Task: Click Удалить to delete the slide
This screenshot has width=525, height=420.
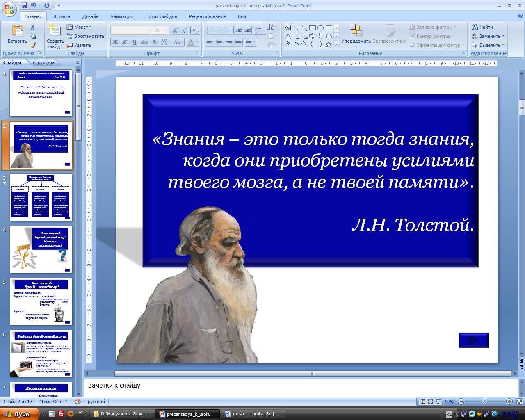Action: [x=79, y=45]
